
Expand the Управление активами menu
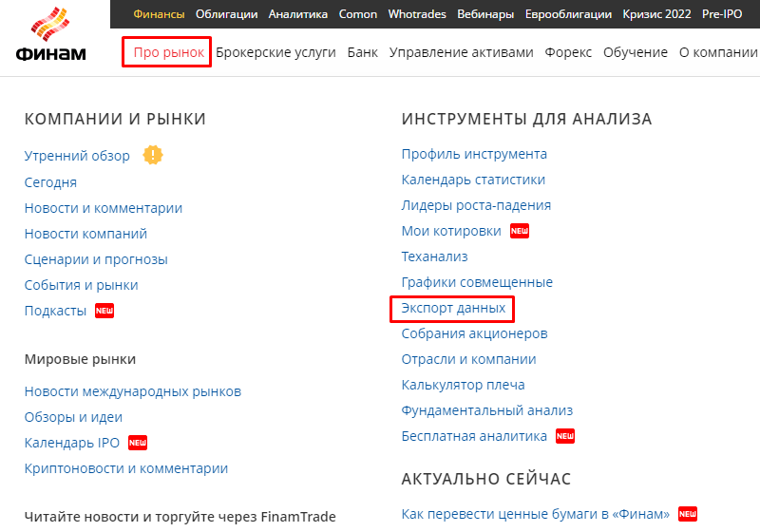(461, 52)
